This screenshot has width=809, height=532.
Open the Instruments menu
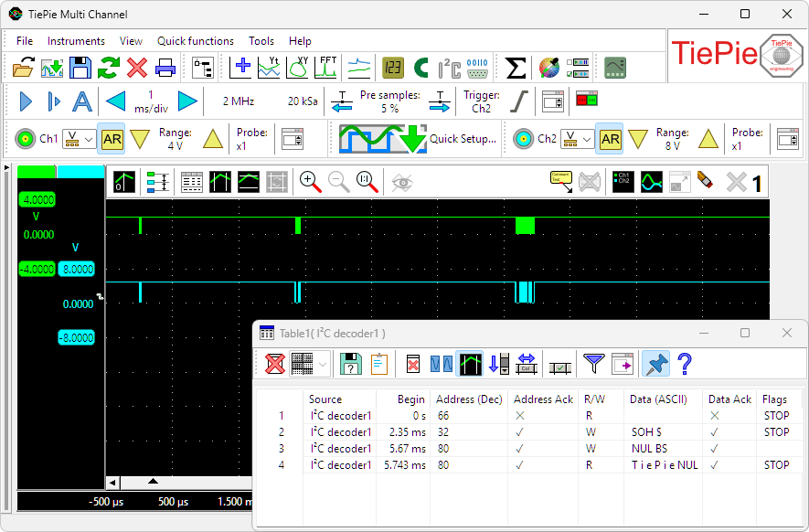76,41
